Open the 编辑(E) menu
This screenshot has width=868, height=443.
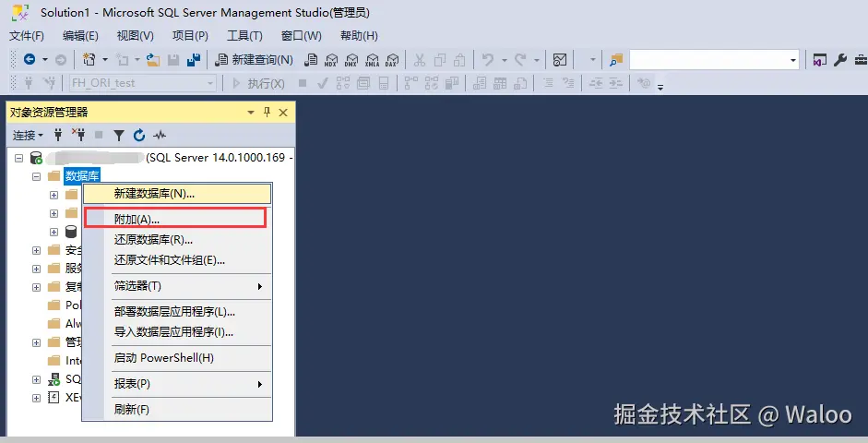coord(80,35)
